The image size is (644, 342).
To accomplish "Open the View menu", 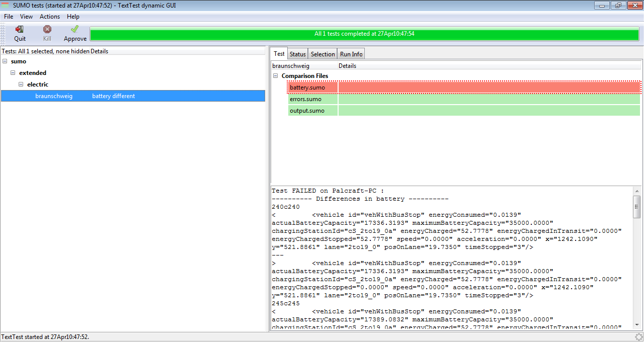I will pos(26,17).
